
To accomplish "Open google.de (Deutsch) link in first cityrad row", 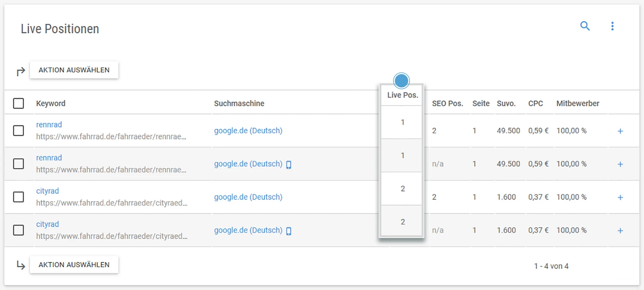I will pyautogui.click(x=248, y=197).
